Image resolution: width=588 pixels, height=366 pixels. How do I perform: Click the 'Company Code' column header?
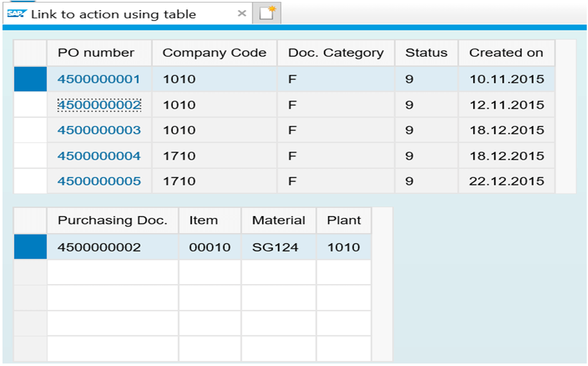214,53
